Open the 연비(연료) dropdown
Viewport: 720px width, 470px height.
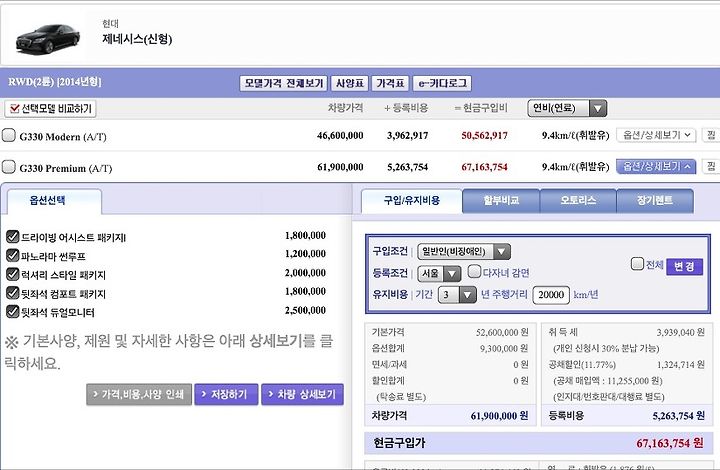(x=567, y=108)
